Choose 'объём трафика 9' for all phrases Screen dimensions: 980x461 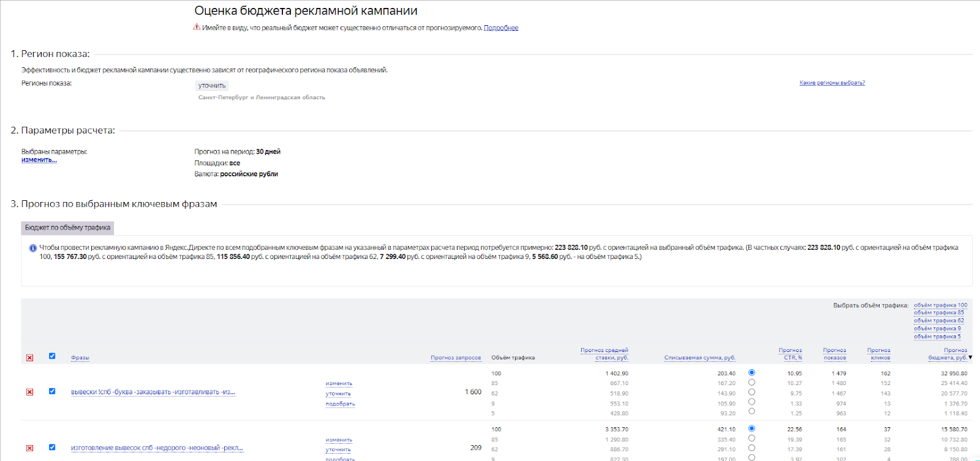pyautogui.click(x=937, y=328)
